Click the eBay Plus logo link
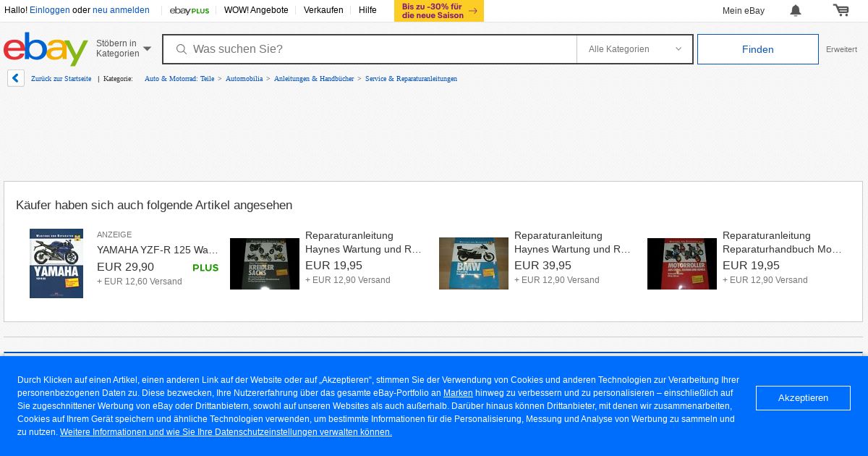 pyautogui.click(x=190, y=10)
